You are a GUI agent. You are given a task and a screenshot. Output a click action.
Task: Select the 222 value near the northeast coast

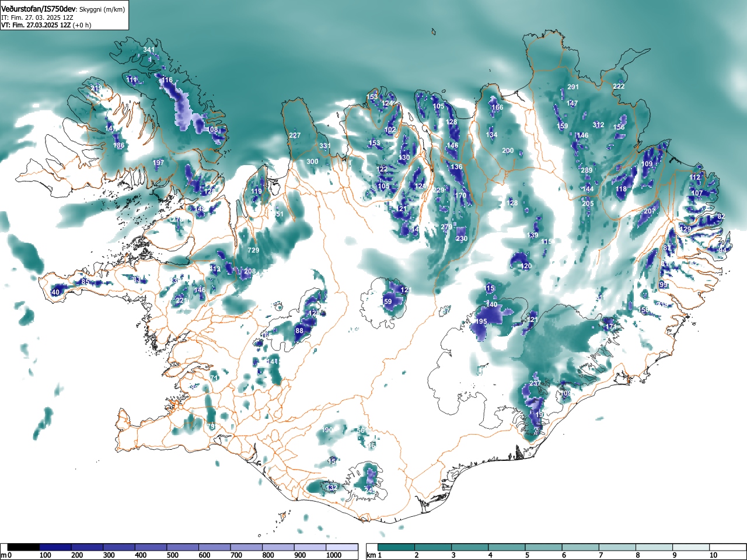pyautogui.click(x=619, y=86)
